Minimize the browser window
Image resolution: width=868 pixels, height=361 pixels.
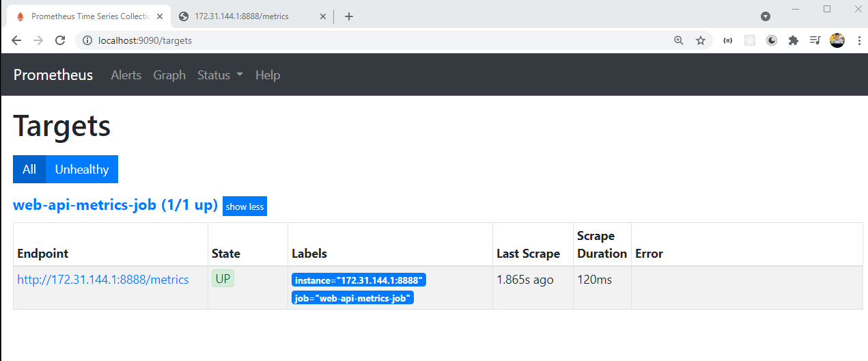pos(796,9)
